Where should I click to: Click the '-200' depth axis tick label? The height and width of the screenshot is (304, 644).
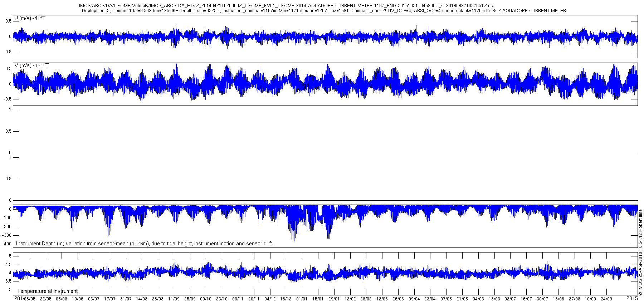[x=7, y=227]
